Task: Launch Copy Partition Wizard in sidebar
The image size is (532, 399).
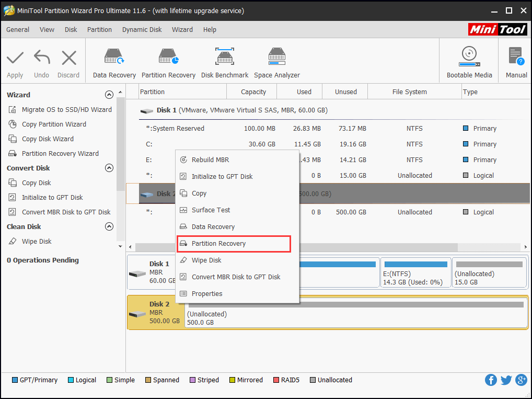Action: click(47, 124)
